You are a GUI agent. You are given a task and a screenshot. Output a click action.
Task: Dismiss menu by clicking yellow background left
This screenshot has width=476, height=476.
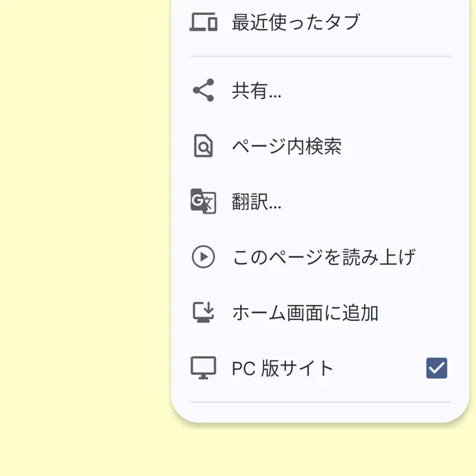[85, 234]
